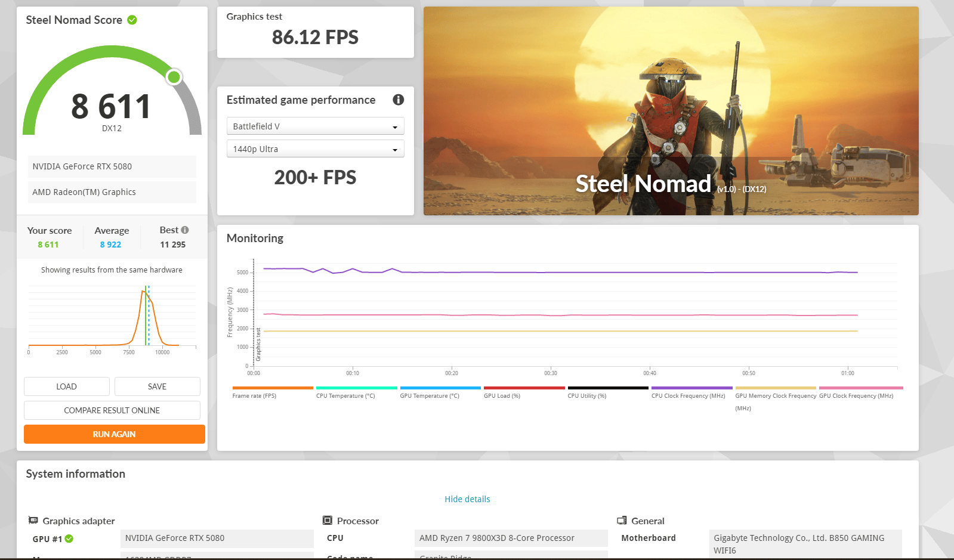Click the Hide details link
The width and height of the screenshot is (954, 560).
point(467,499)
